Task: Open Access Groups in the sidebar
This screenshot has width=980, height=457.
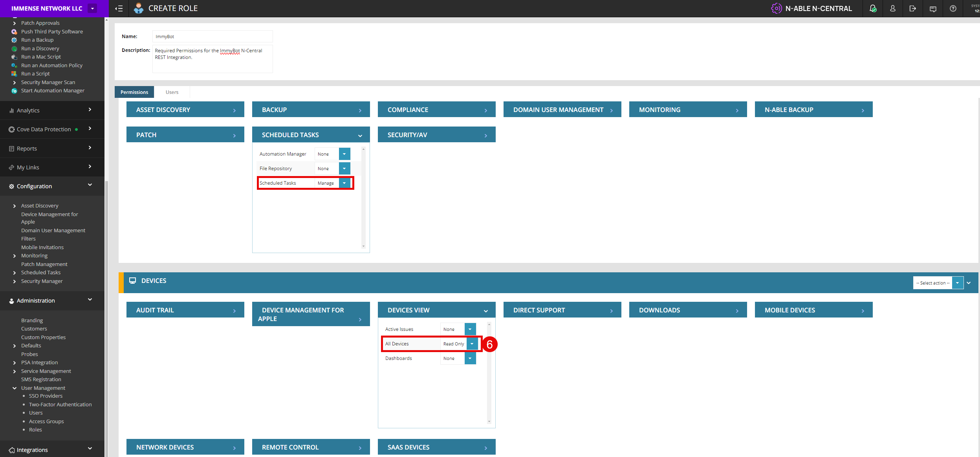Action: (46, 421)
